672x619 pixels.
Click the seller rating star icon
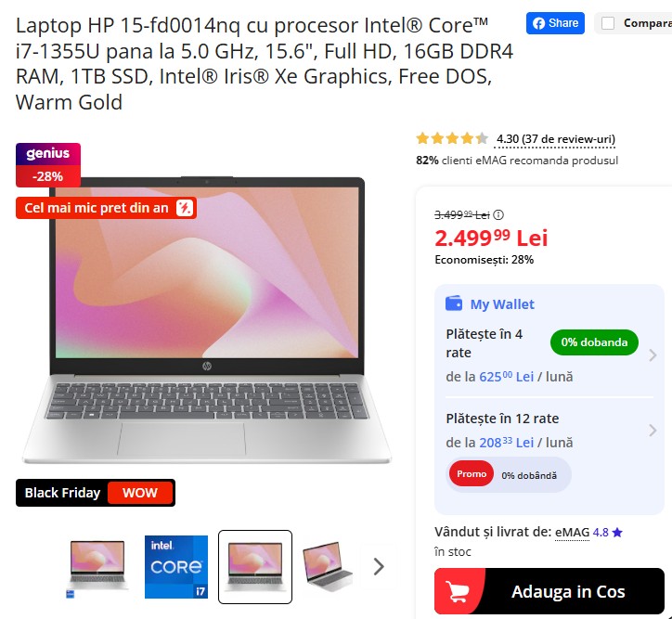617,533
